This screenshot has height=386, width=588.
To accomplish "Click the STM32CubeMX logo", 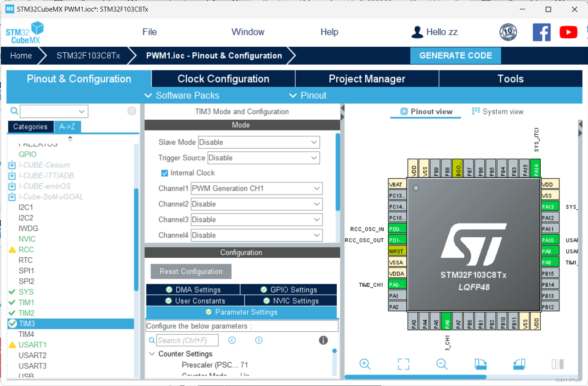I will click(x=25, y=33).
